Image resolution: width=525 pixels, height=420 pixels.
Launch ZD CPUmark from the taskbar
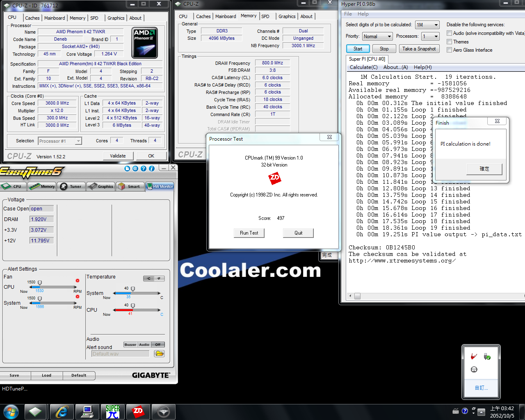138,411
